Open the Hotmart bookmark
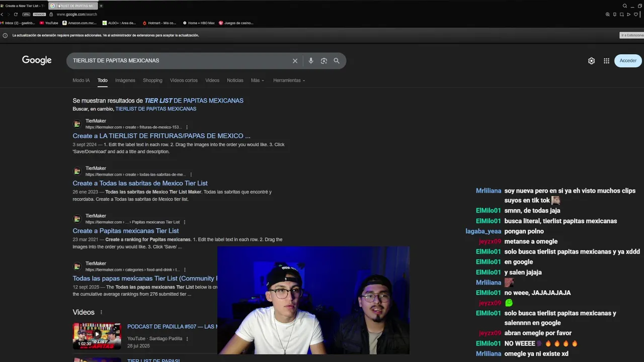Image resolution: width=644 pixels, height=362 pixels. pos(159,23)
